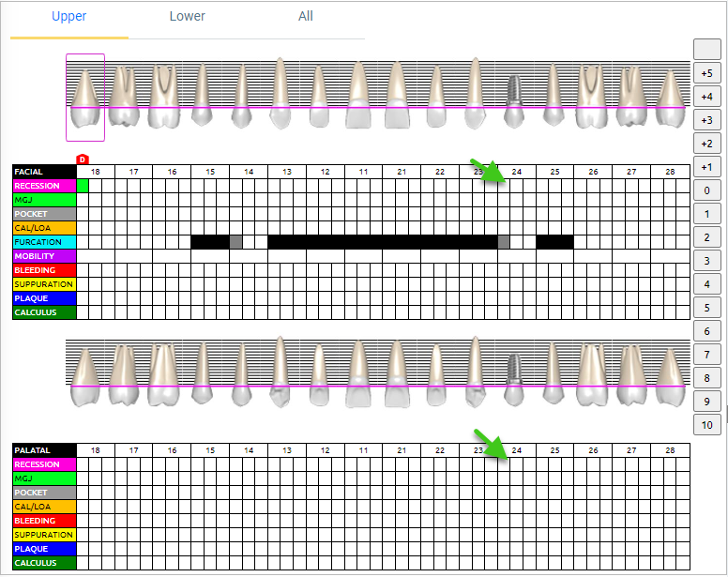Select the facial implant tooth 24 image
The height and width of the screenshot is (577, 728).
(514, 101)
